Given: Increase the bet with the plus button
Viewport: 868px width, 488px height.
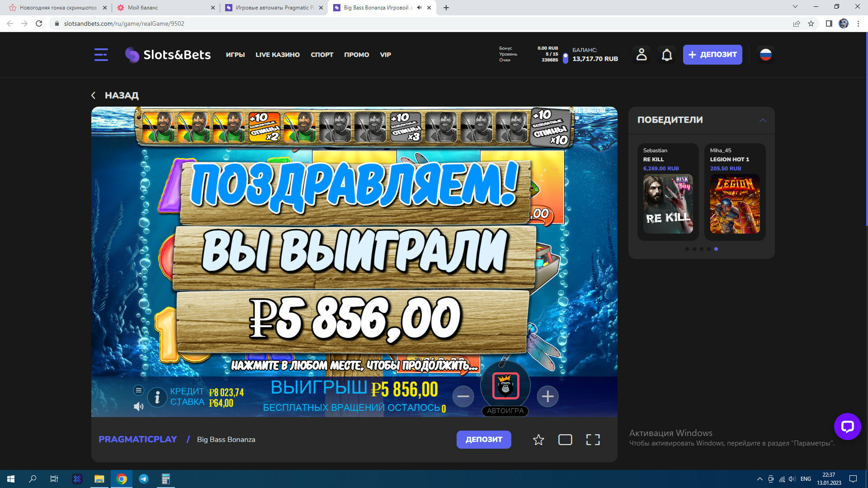Looking at the screenshot, I should pos(547,396).
